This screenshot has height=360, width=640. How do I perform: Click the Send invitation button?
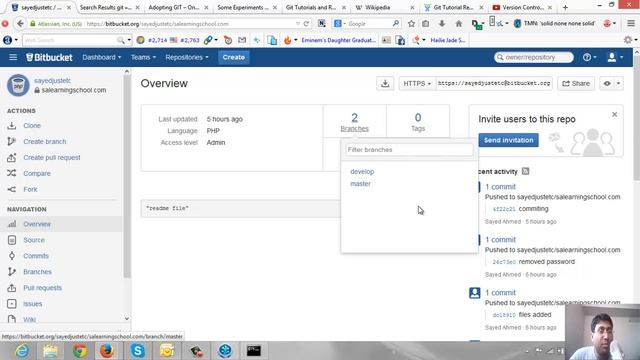(508, 140)
